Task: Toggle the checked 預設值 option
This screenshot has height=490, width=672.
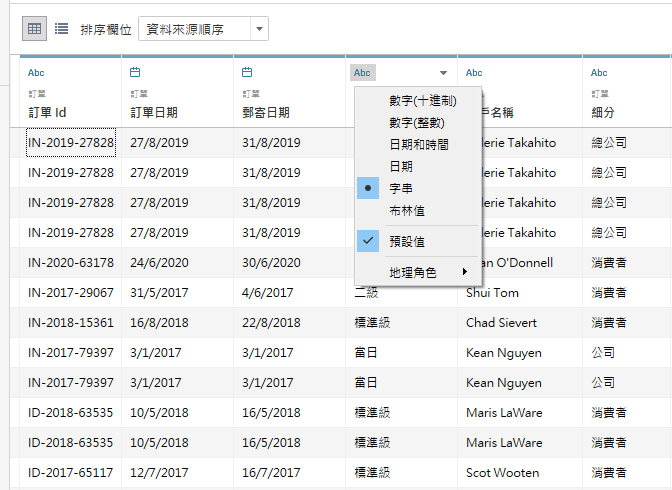Action: point(406,241)
